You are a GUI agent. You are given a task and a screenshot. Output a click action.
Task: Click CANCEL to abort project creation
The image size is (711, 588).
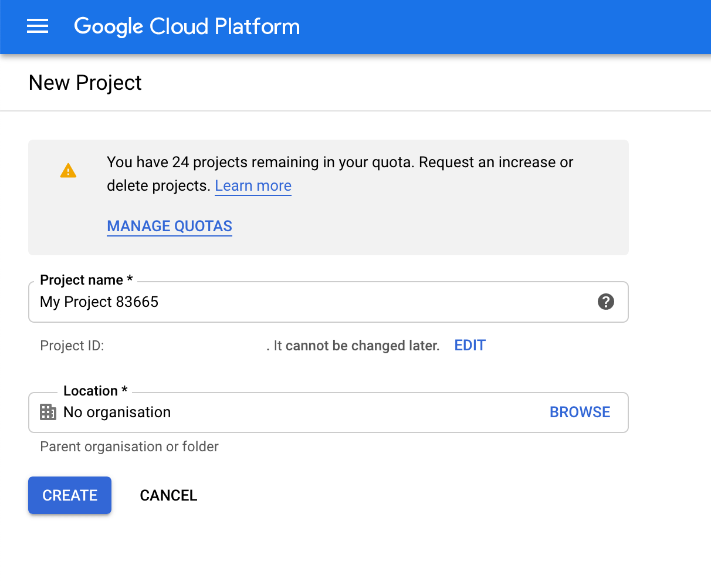click(168, 495)
